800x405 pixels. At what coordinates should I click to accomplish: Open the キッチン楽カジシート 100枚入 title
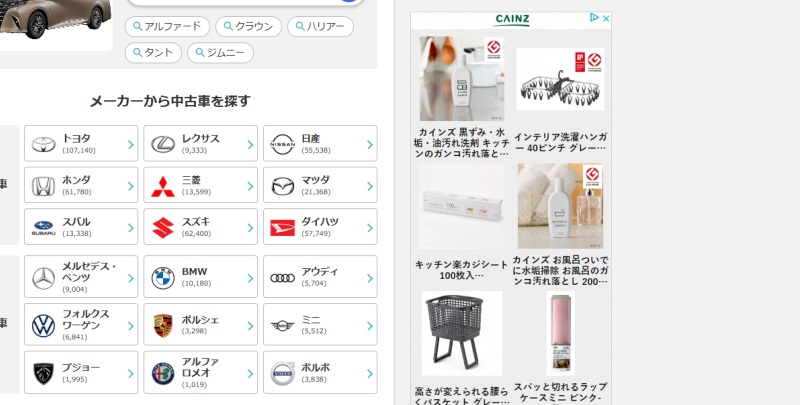tap(462, 270)
